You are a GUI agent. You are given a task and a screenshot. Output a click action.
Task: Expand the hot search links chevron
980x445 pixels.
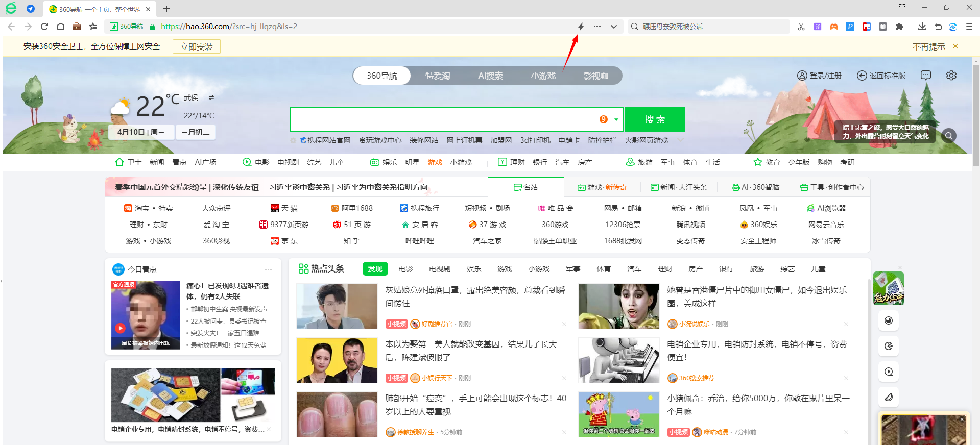[680, 140]
